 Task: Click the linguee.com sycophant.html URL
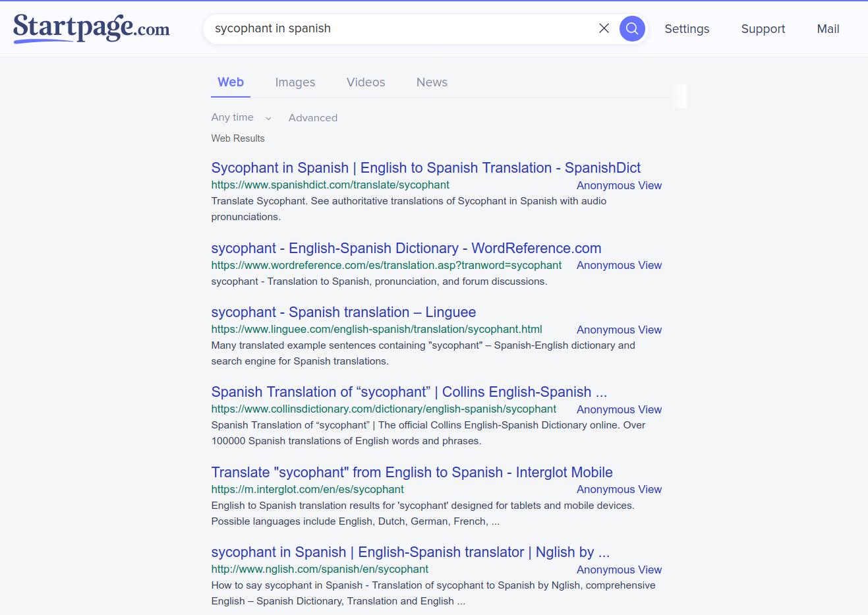pos(376,330)
